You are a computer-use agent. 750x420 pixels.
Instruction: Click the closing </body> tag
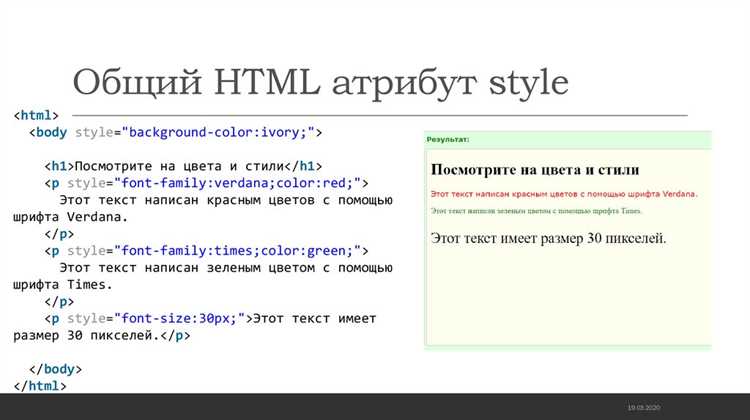coord(55,369)
